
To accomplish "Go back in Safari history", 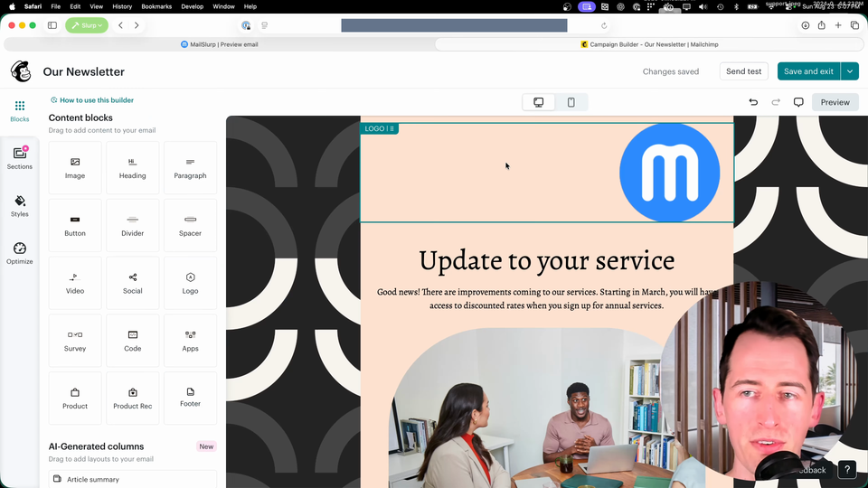I will (120, 25).
